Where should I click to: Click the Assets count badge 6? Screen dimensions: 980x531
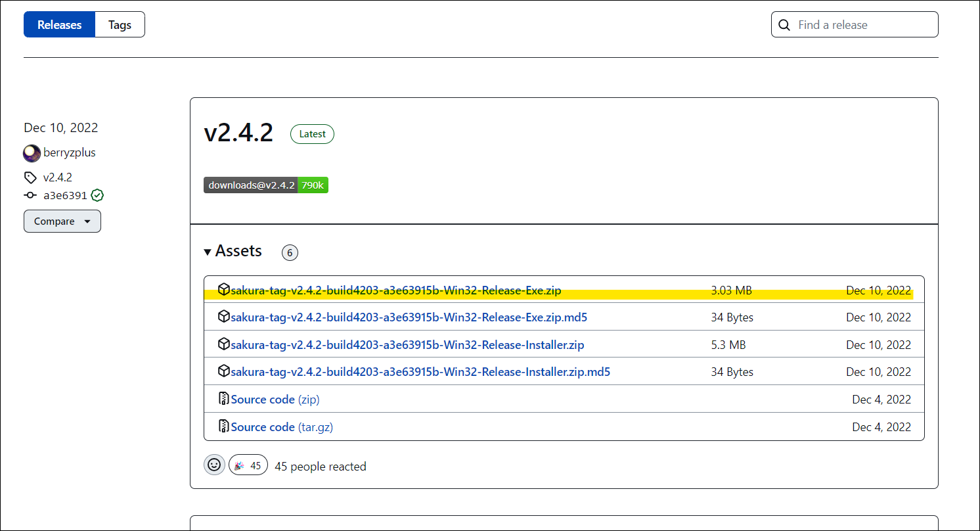click(x=290, y=252)
